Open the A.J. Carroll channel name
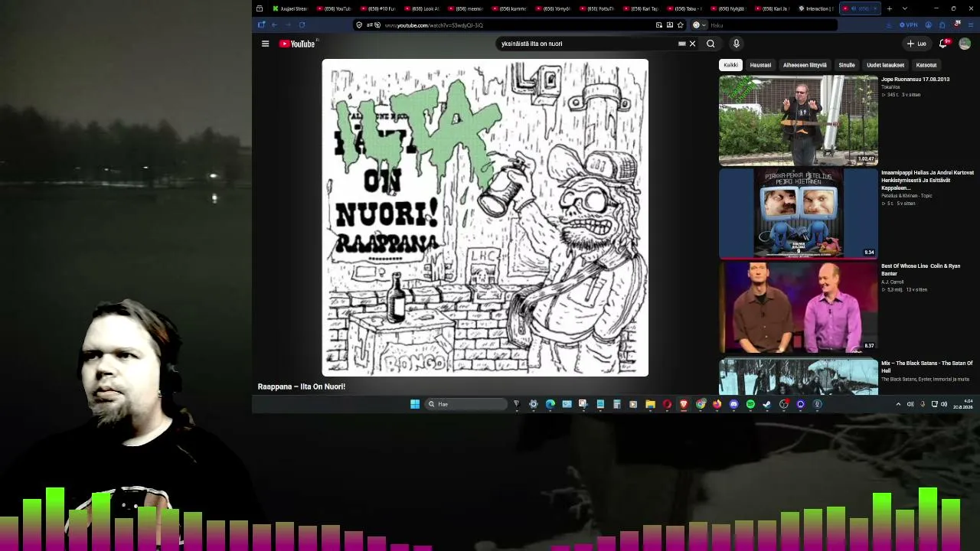980x551 pixels. pos(892,282)
